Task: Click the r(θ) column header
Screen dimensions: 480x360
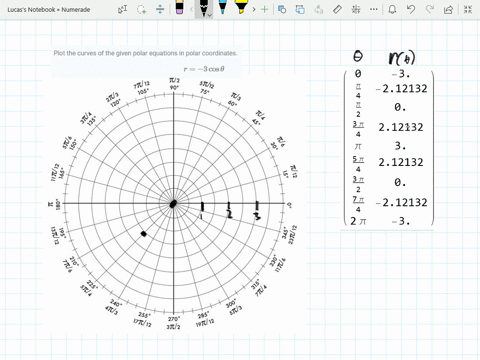Action: (402, 58)
